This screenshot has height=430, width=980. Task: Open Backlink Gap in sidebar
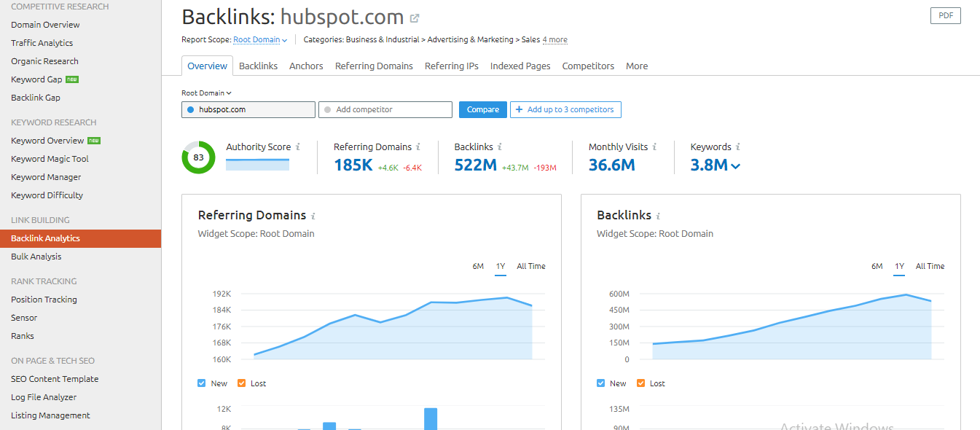pos(36,98)
